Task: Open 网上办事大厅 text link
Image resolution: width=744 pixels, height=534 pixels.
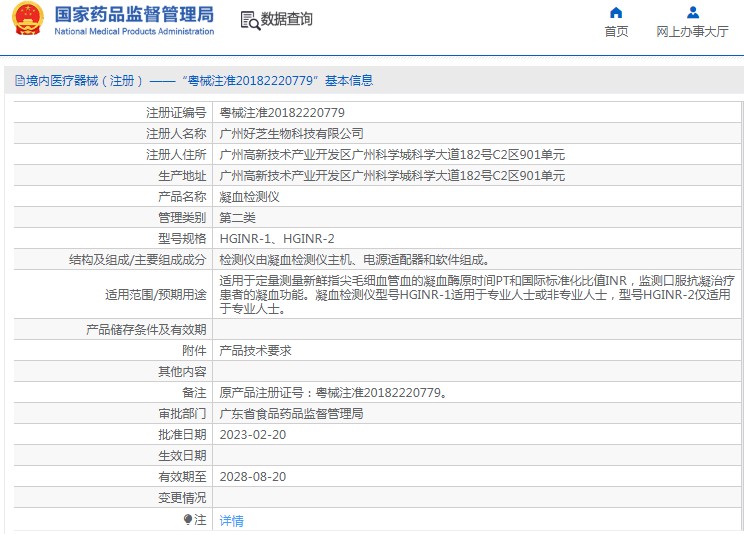Action: point(692,31)
